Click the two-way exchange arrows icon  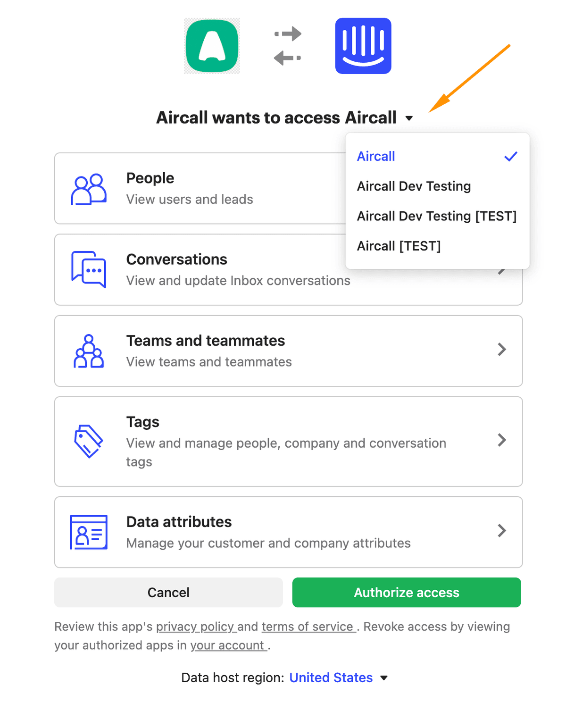pyautogui.click(x=287, y=46)
